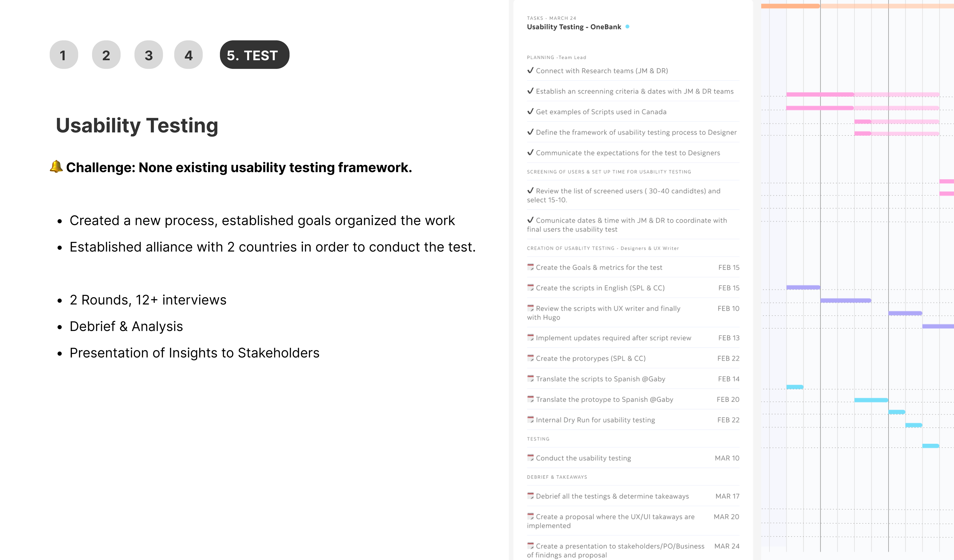The width and height of the screenshot is (954, 560).
Task: Toggle checkmark on Connect with Research teams
Action: click(530, 70)
